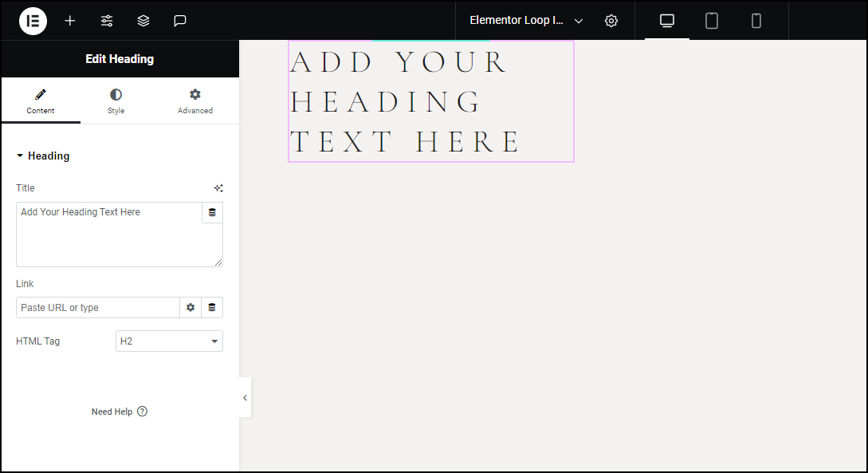Click the Link URL input field
This screenshot has height=473, width=868.
coord(97,307)
